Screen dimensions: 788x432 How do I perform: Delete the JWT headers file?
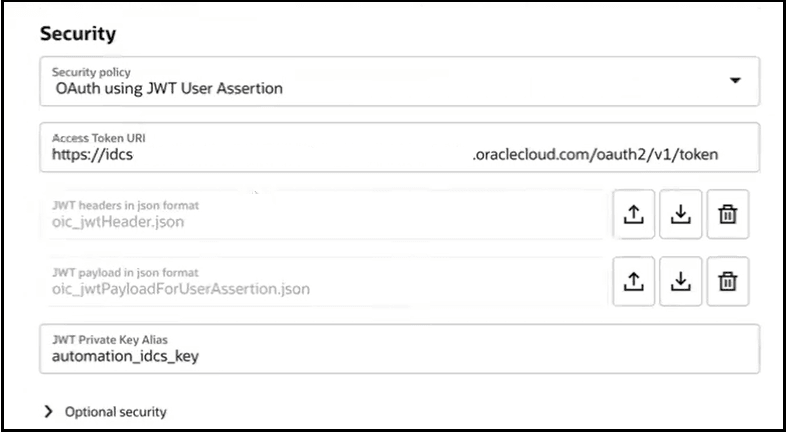727,214
